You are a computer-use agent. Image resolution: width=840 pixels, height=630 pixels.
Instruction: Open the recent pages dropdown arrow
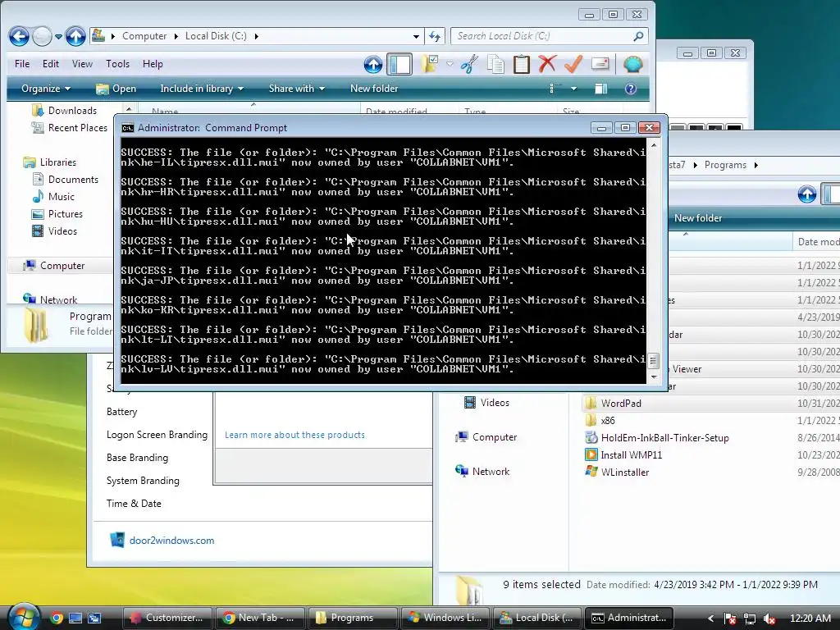click(58, 37)
